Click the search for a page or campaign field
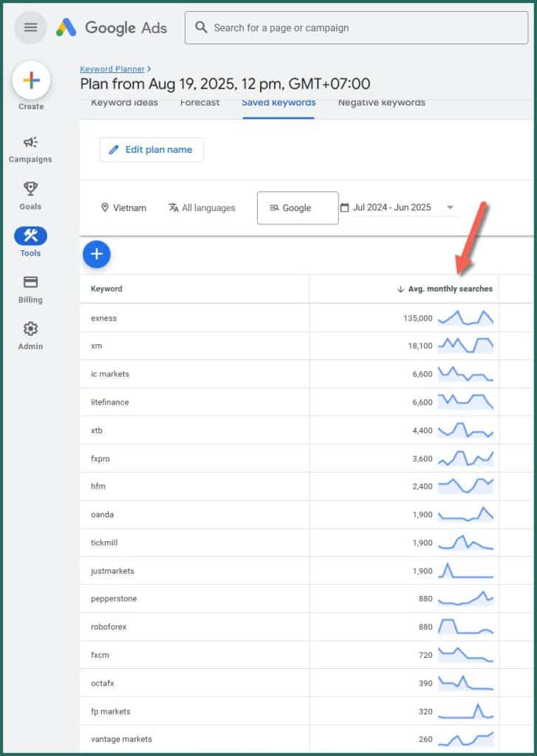 (357, 27)
